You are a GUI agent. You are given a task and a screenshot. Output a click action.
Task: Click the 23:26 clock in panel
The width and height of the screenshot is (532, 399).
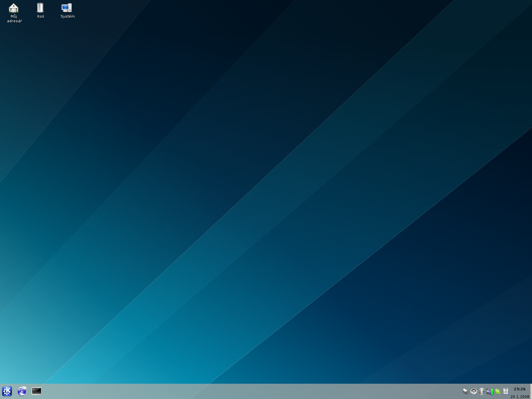(519, 389)
